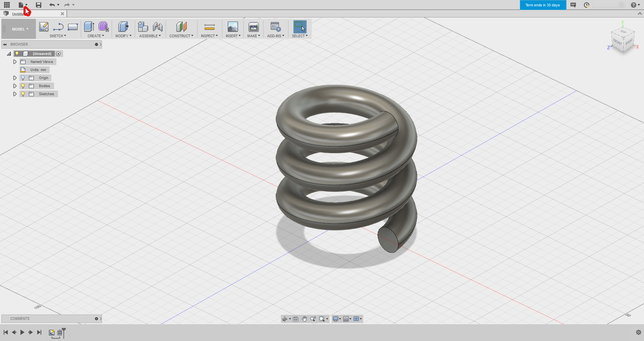This screenshot has height=341, width=644.
Task: Click the Create Sketch icon
Action: click(x=44, y=27)
